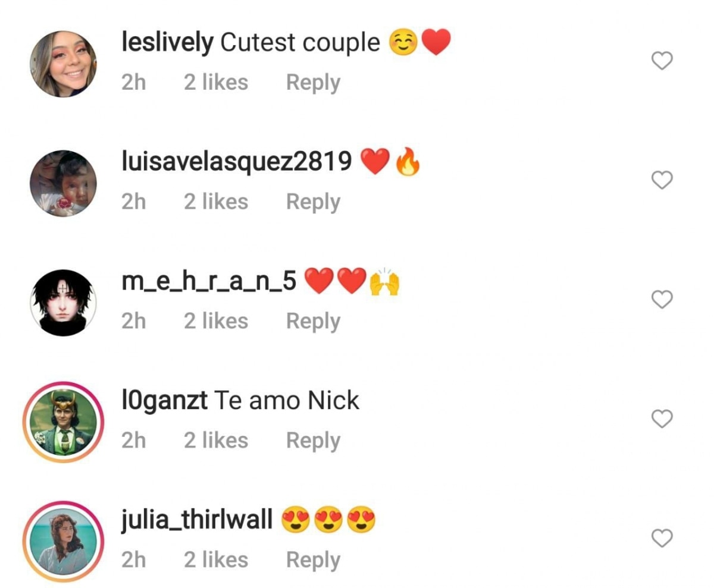This screenshot has height=588, width=714.
Task: View the 2 likes on leslively's comment
Action: 216,82
